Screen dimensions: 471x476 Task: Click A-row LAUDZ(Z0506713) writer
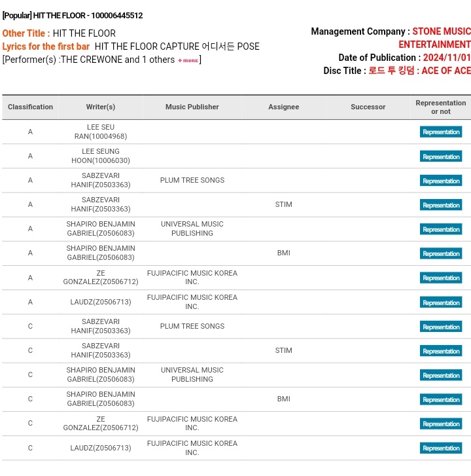pyautogui.click(x=101, y=302)
